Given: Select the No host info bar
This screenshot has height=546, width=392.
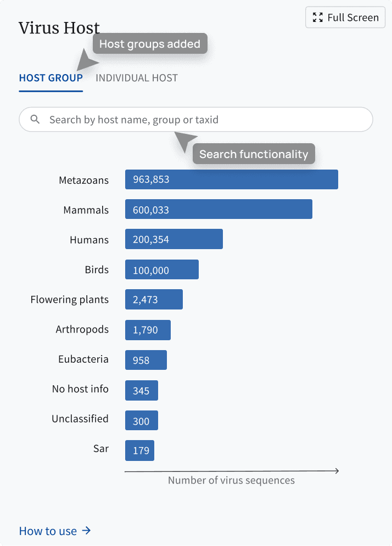Looking at the screenshot, I should click(142, 390).
